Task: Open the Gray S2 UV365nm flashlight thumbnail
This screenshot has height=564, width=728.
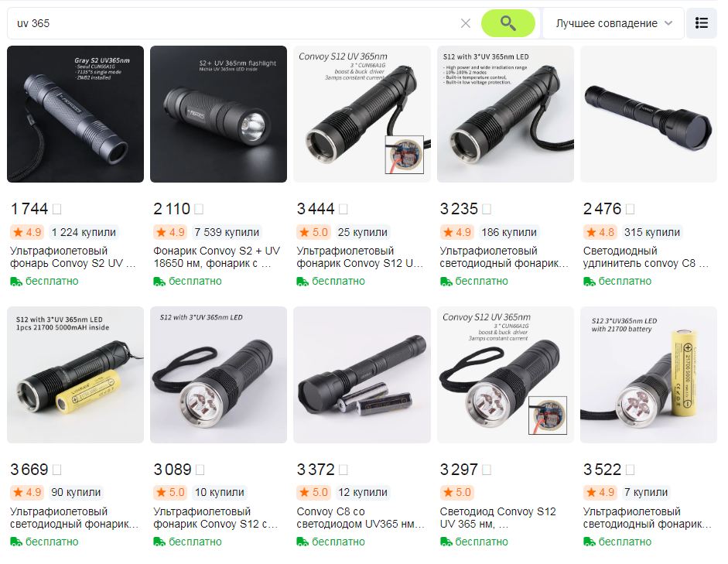Action: click(75, 114)
